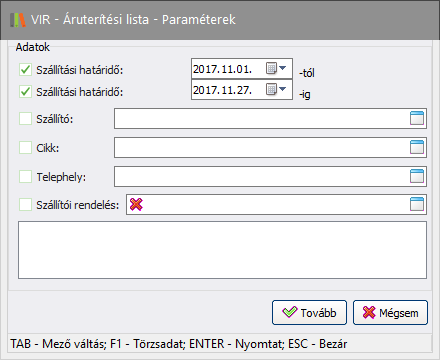This screenshot has width=440, height=360.
Task: Click VIR application icon in title bar
Action: coord(18,20)
